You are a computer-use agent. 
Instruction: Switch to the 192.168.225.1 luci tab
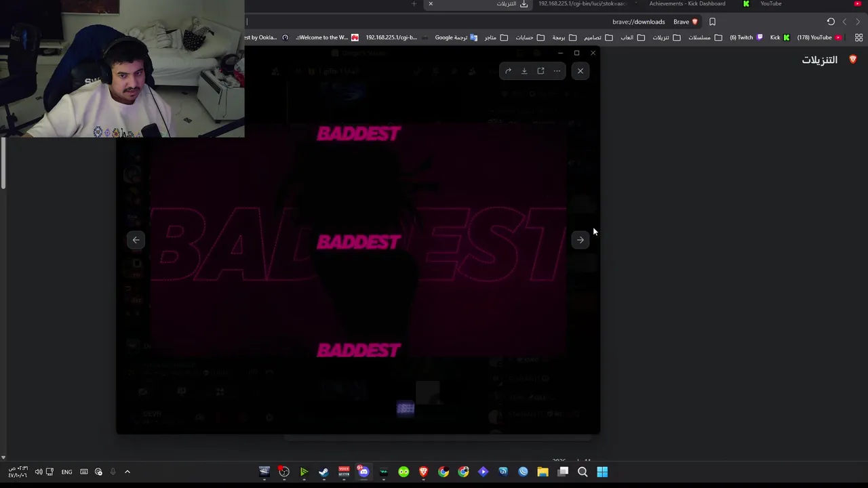[x=582, y=4]
